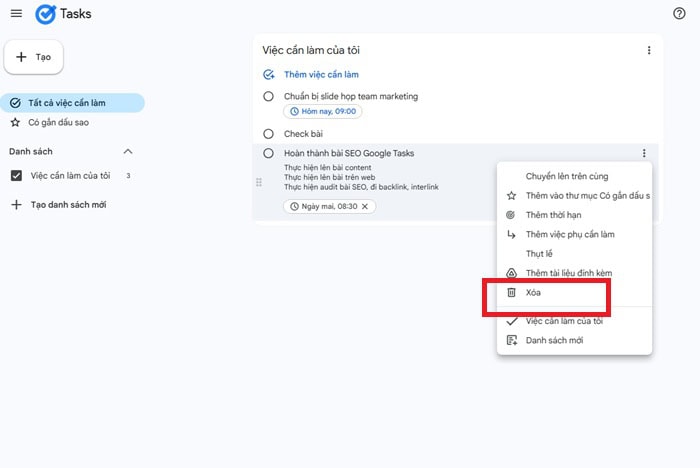Open the main hamburger menu

16,13
